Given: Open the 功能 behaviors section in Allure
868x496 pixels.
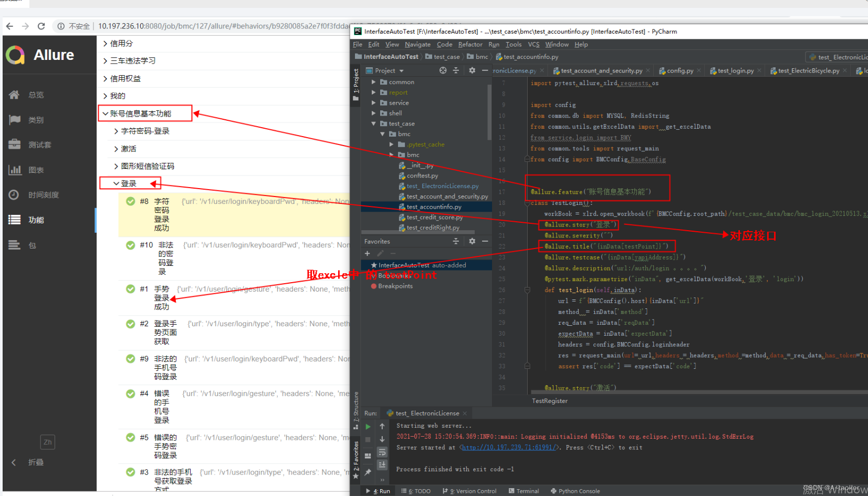Looking at the screenshot, I should (x=36, y=220).
